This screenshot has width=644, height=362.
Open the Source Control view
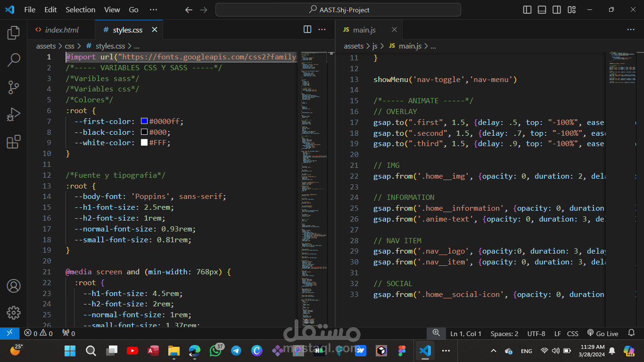[14, 87]
